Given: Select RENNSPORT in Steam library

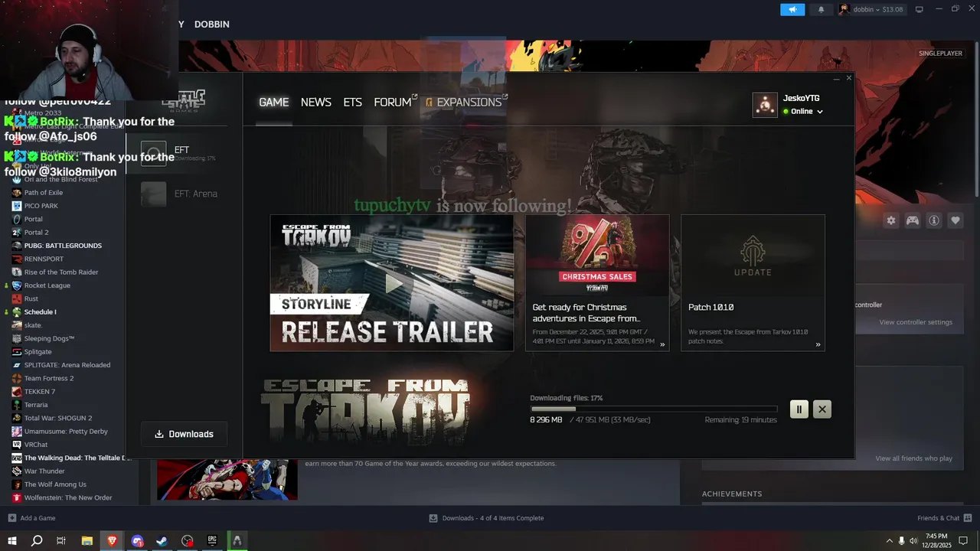Looking at the screenshot, I should (x=44, y=259).
